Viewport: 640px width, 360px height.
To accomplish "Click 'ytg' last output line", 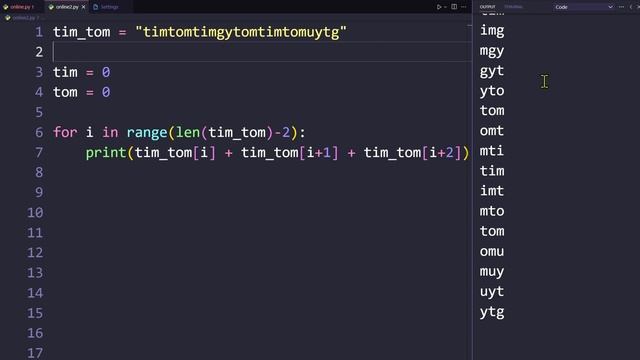I will coord(492,312).
